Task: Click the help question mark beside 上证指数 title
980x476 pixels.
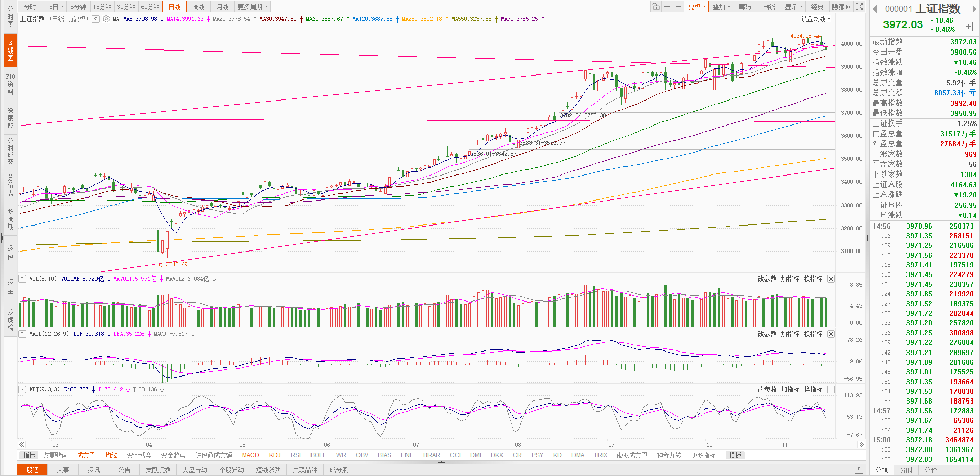Action: (x=95, y=19)
